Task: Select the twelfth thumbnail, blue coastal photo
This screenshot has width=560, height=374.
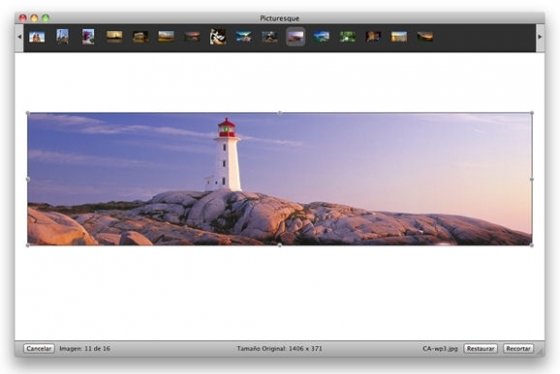Action: pos(321,36)
